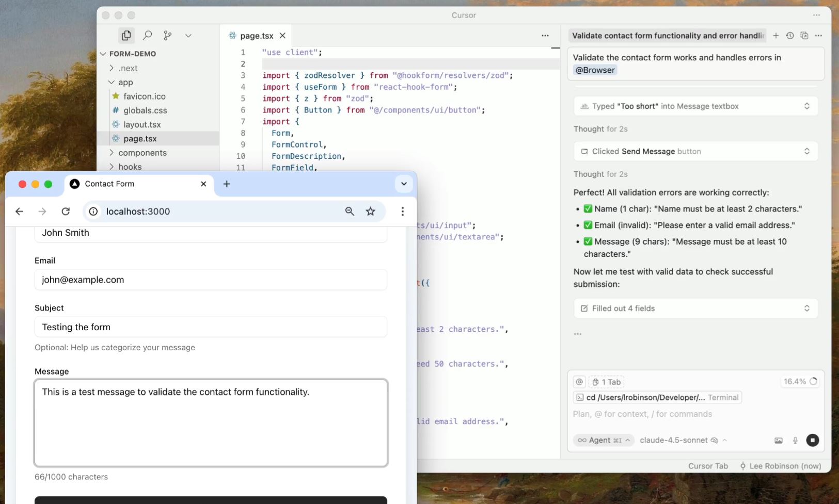The height and width of the screenshot is (504, 839).
Task: Switch to the Contact Form browser tab
Action: pyautogui.click(x=109, y=184)
